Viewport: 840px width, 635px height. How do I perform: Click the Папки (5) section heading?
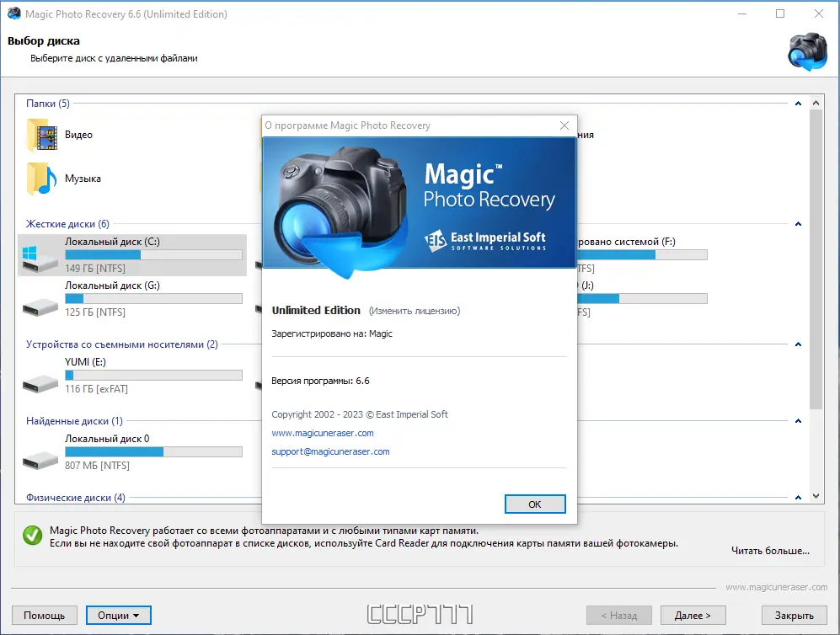tap(48, 104)
